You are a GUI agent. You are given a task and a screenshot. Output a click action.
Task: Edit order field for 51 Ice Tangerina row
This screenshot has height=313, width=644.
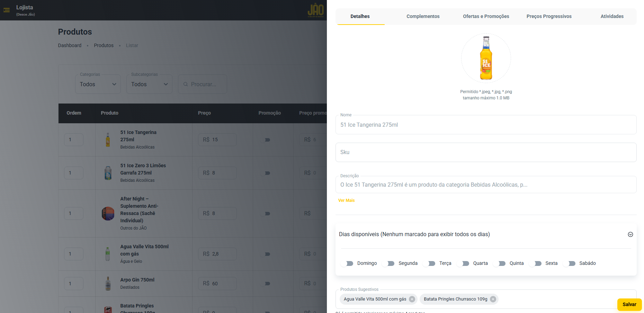[x=74, y=140]
